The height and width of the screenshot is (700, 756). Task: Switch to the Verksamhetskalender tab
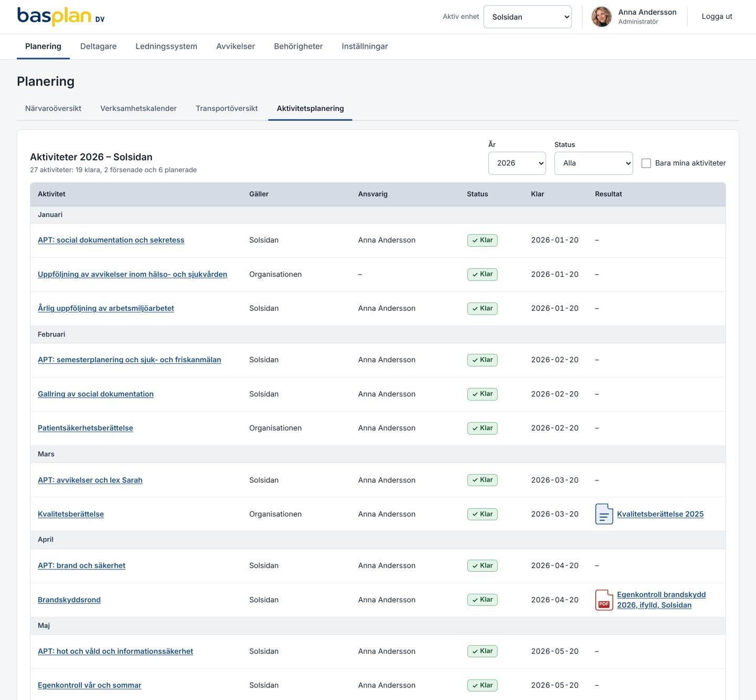pos(139,108)
